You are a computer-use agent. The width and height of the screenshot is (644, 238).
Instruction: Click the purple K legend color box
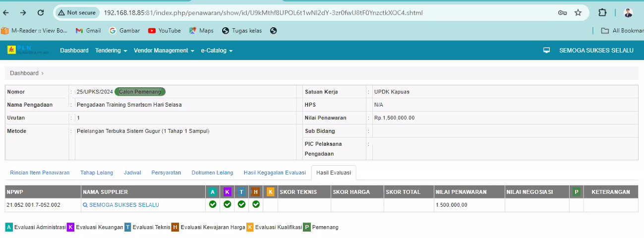coord(71,227)
